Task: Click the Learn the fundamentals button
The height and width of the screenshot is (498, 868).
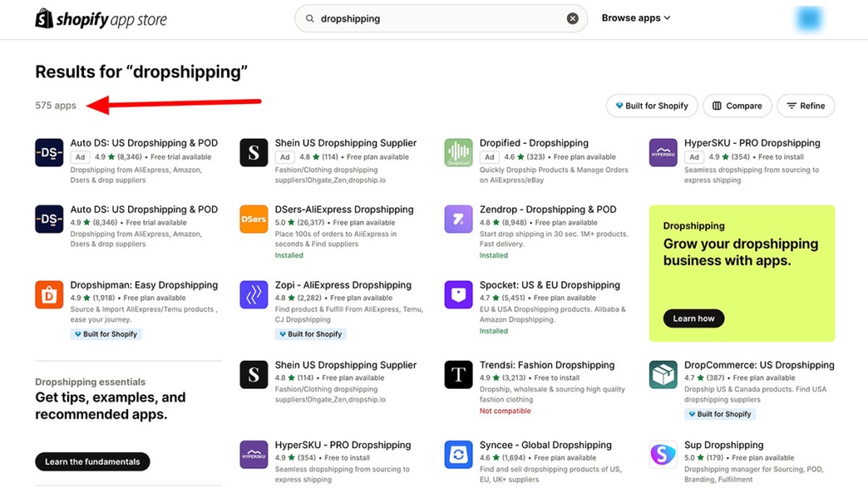Action: (92, 462)
